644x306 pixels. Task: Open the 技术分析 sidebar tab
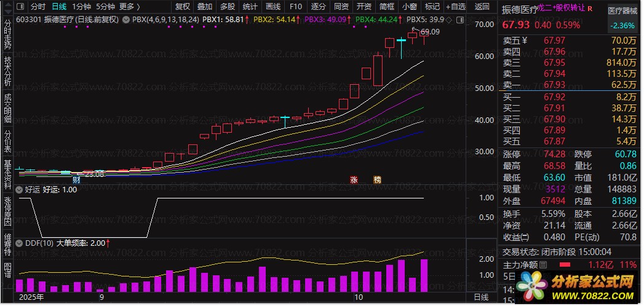pos(7,71)
